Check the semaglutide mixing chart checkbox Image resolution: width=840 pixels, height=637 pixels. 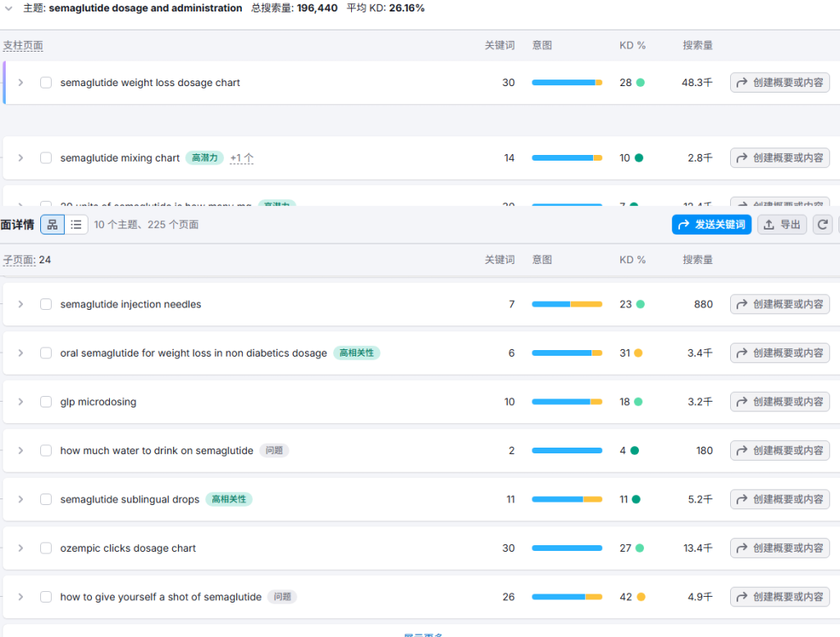46,158
